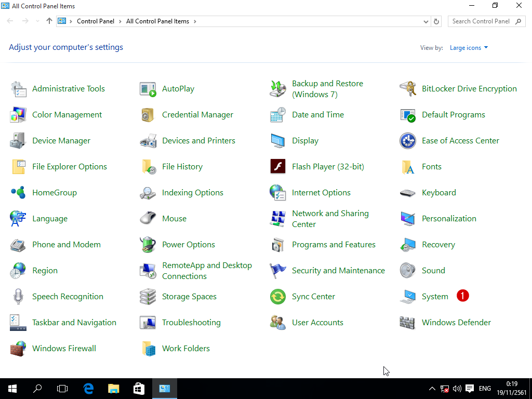The height and width of the screenshot is (399, 532).
Task: Expand the All Control Panel Items breadcrumb arrow
Action: pyautogui.click(x=195, y=21)
